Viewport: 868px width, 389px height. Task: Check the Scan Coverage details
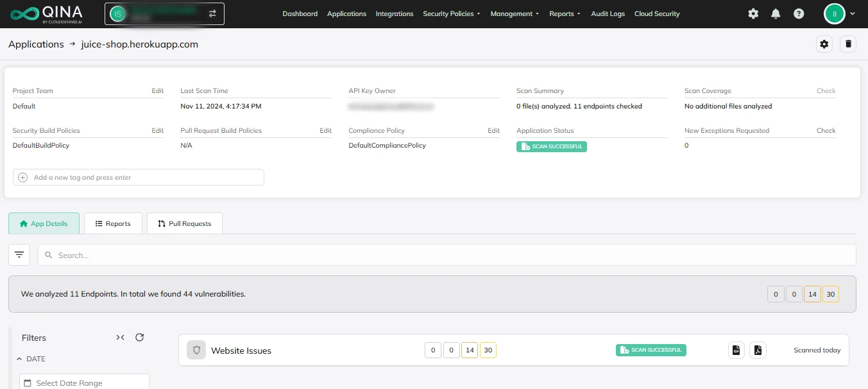pyautogui.click(x=826, y=91)
